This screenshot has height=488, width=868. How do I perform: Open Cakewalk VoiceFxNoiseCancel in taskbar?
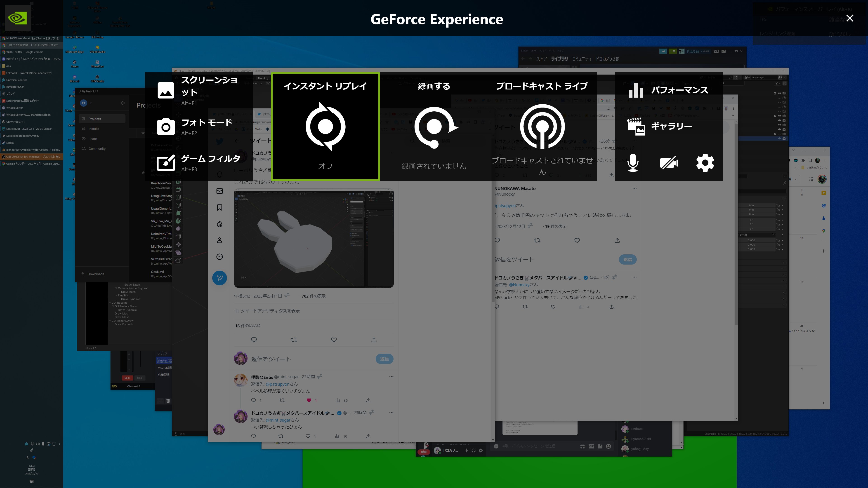(32, 73)
